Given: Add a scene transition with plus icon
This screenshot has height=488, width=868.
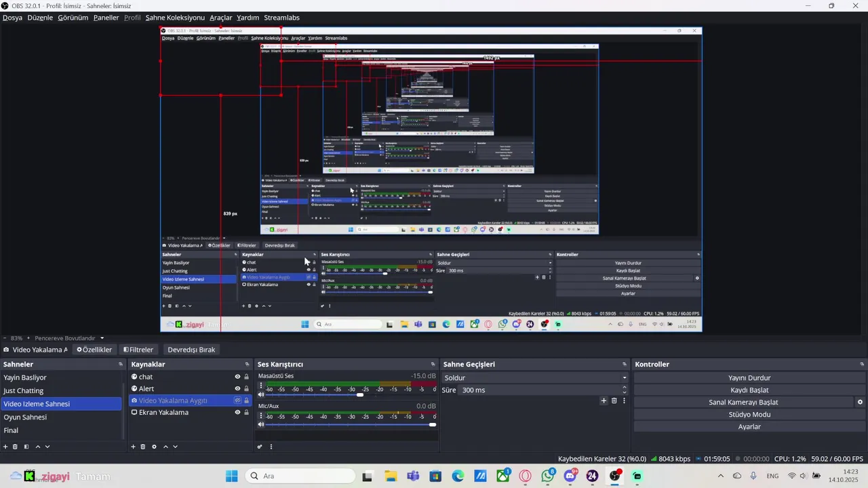Looking at the screenshot, I should [604, 401].
